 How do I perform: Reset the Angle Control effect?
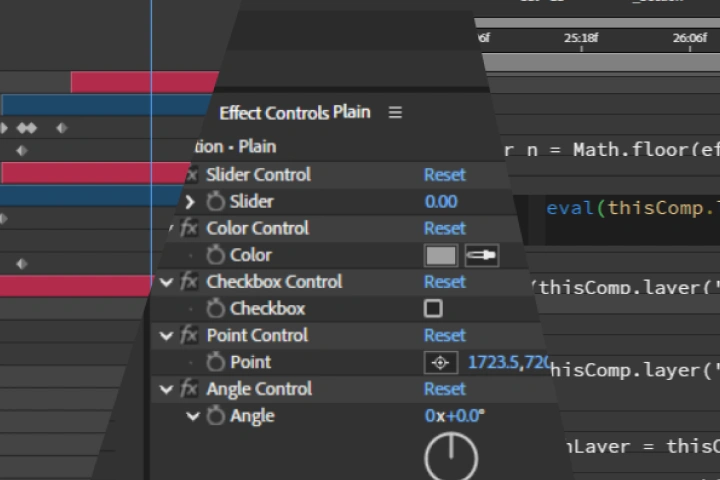click(x=444, y=389)
